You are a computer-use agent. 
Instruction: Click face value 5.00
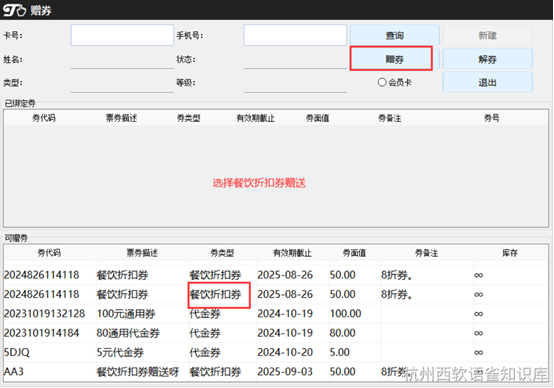pyautogui.click(x=340, y=352)
